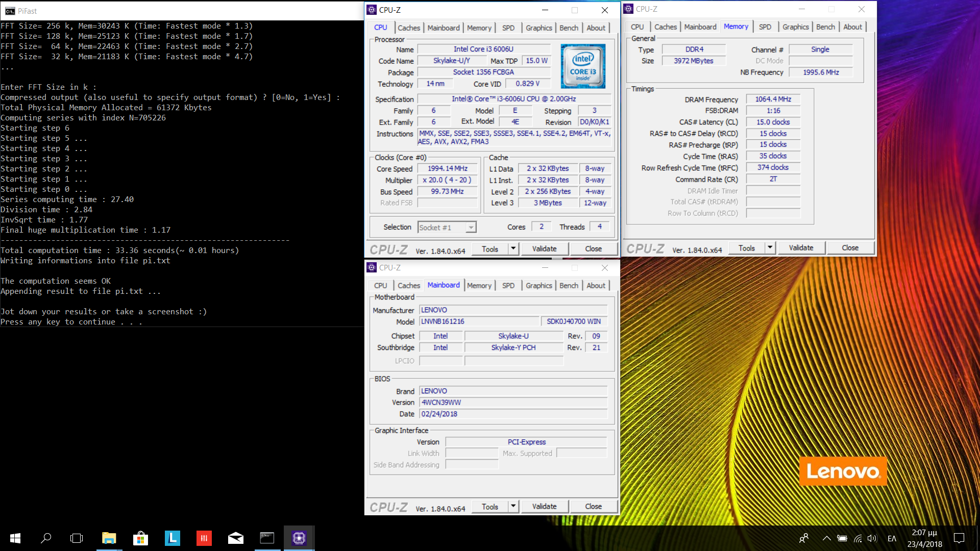Expand the Tools dropdown arrow in the CPU window

[x=513, y=248]
